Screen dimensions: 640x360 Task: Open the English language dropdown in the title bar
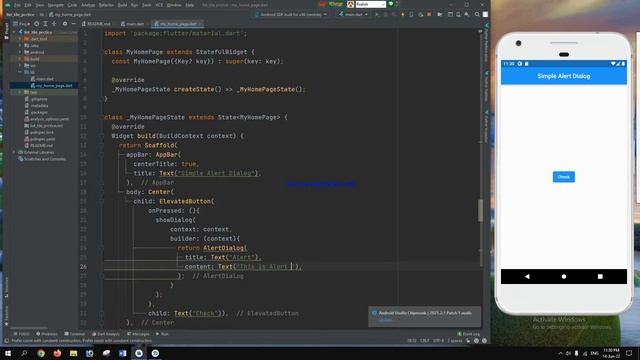[371, 4]
